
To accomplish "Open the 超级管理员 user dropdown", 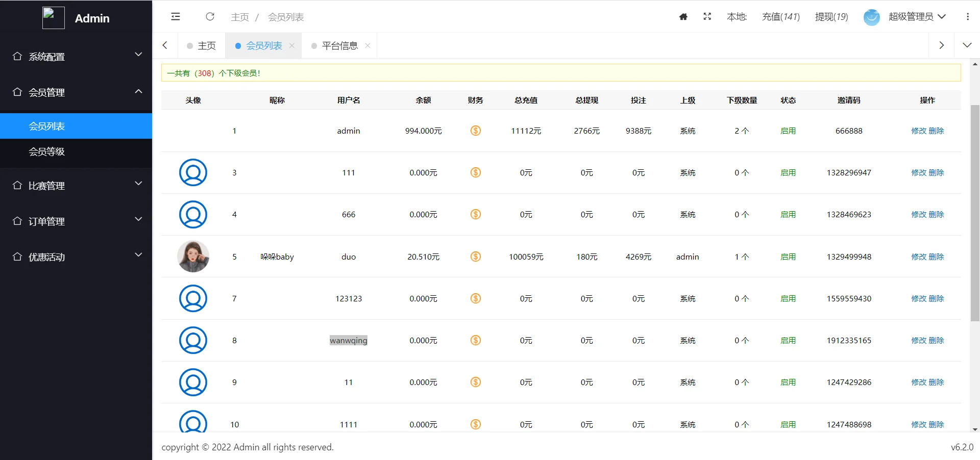I will click(x=917, y=17).
